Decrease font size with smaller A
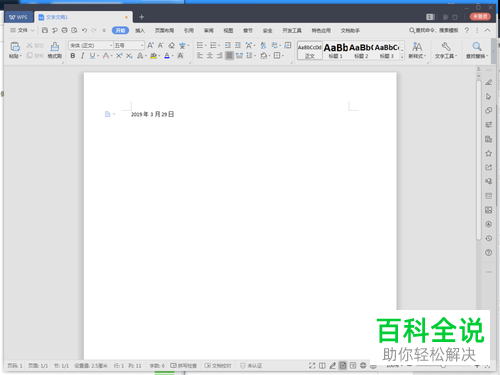 161,45
